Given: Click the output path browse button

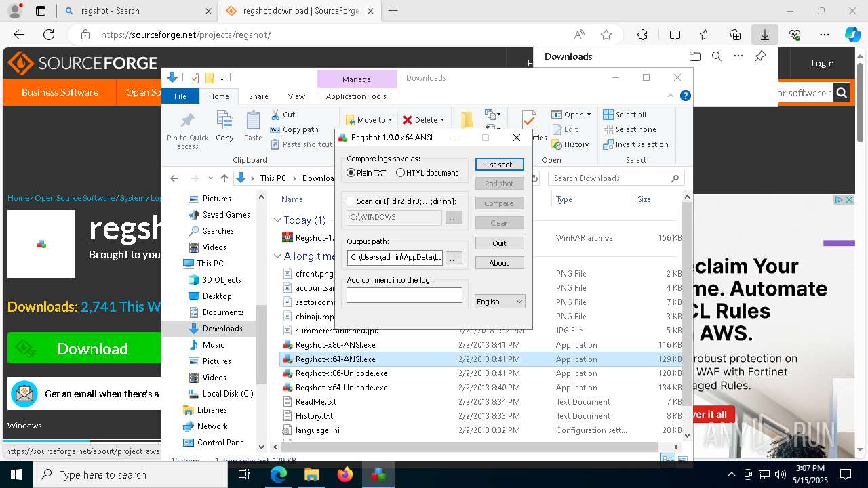Looking at the screenshot, I should tap(454, 258).
